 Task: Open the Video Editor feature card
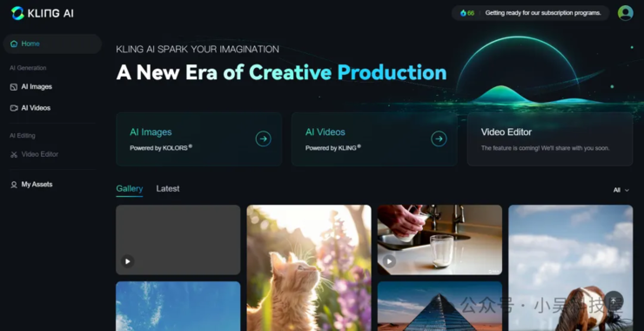(549, 139)
